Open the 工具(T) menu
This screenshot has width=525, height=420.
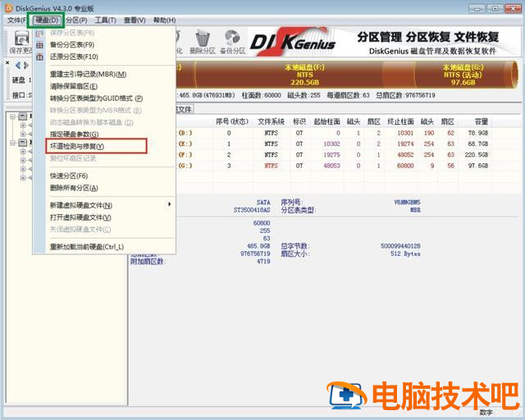(x=106, y=20)
